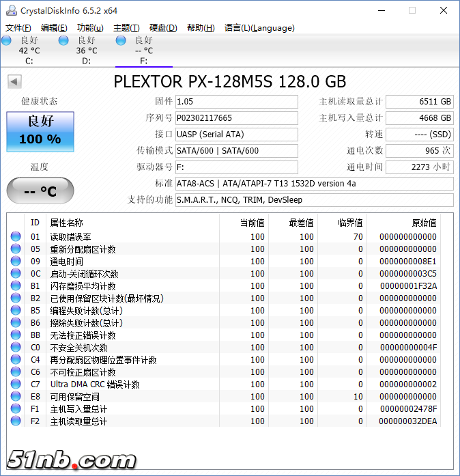The image size is (460, 476).
Task: Open the 主题(T) menu
Action: pos(126,28)
